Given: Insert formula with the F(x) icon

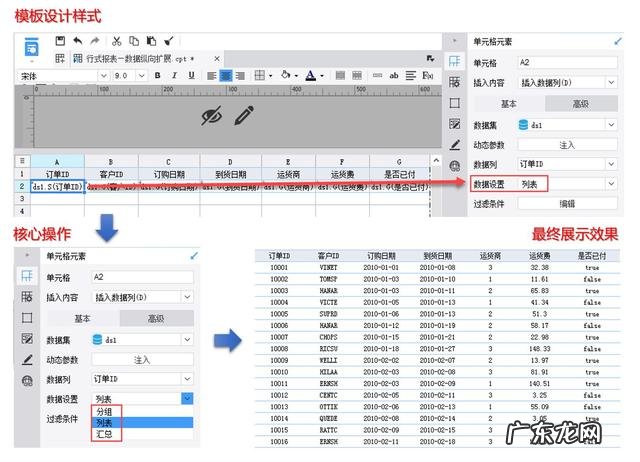Looking at the screenshot, I should [428, 75].
